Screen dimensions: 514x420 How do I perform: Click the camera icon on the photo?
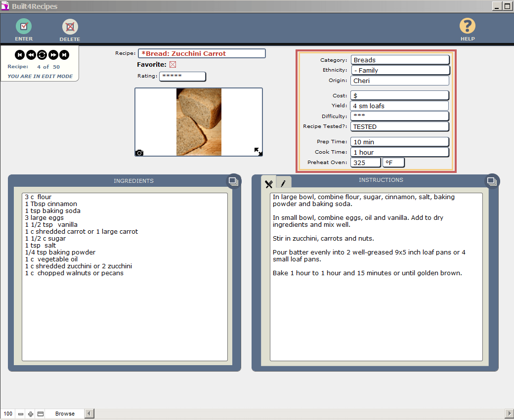click(139, 153)
